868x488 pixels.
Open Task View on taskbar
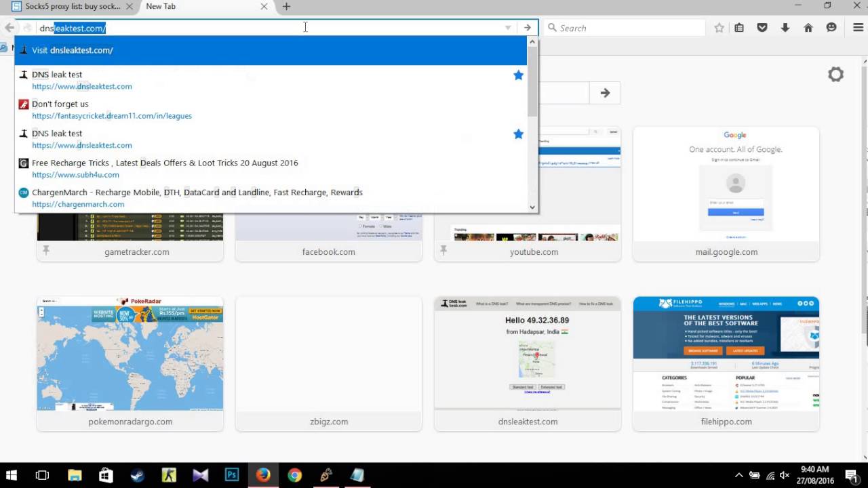[x=42, y=475]
